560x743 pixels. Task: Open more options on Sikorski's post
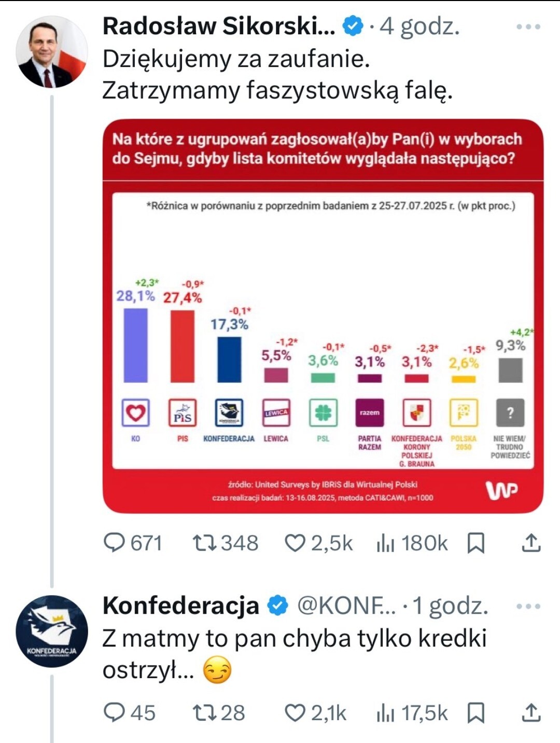pos(528,27)
